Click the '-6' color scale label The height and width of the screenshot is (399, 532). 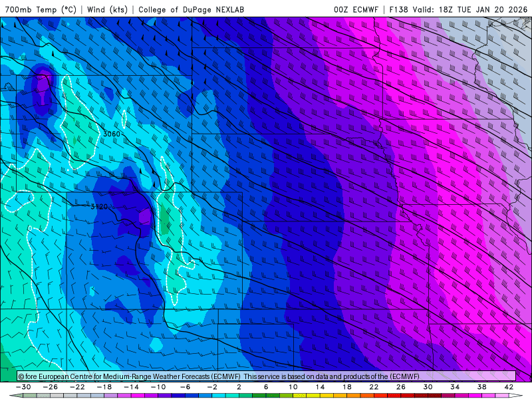point(185,387)
